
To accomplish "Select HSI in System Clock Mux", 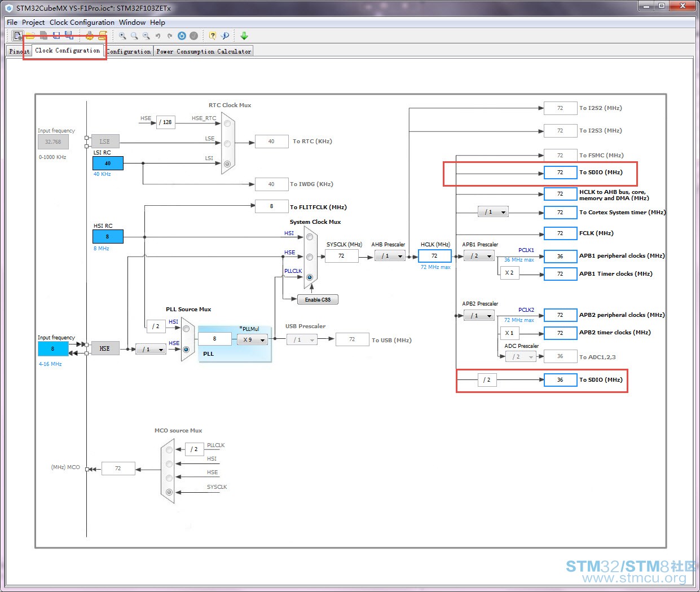I will [310, 237].
